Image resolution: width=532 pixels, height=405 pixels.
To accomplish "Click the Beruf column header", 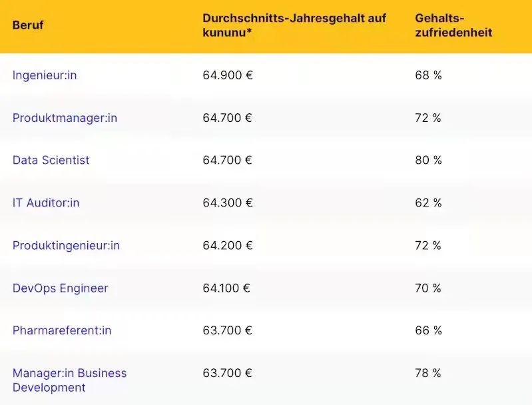I will [x=28, y=25].
